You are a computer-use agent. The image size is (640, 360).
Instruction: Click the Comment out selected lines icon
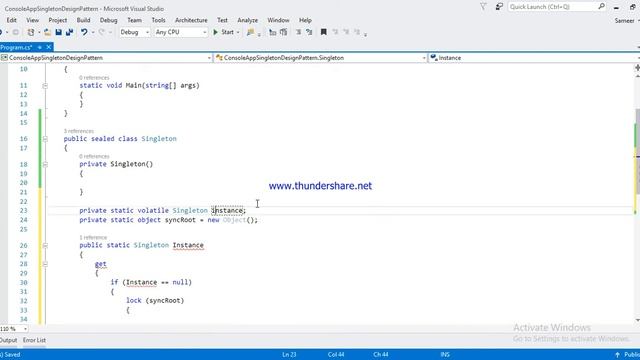pyautogui.click(x=298, y=32)
